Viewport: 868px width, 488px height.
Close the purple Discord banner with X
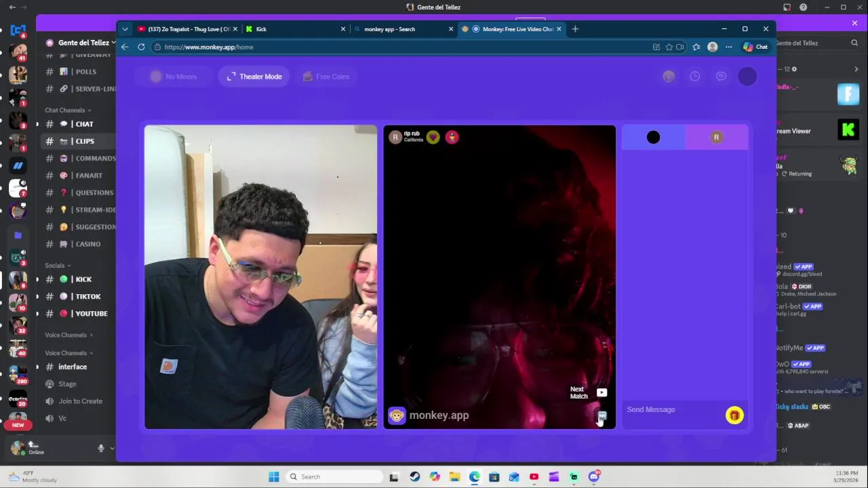[x=854, y=23]
